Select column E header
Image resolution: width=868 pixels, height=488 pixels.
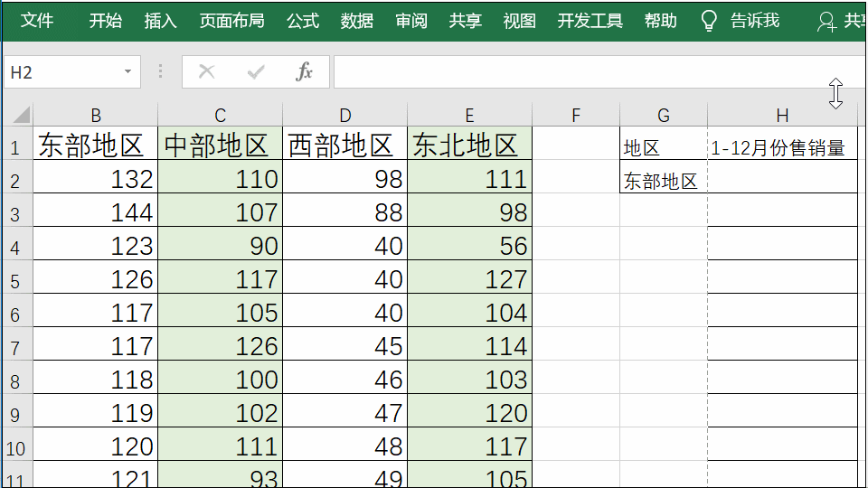click(469, 115)
